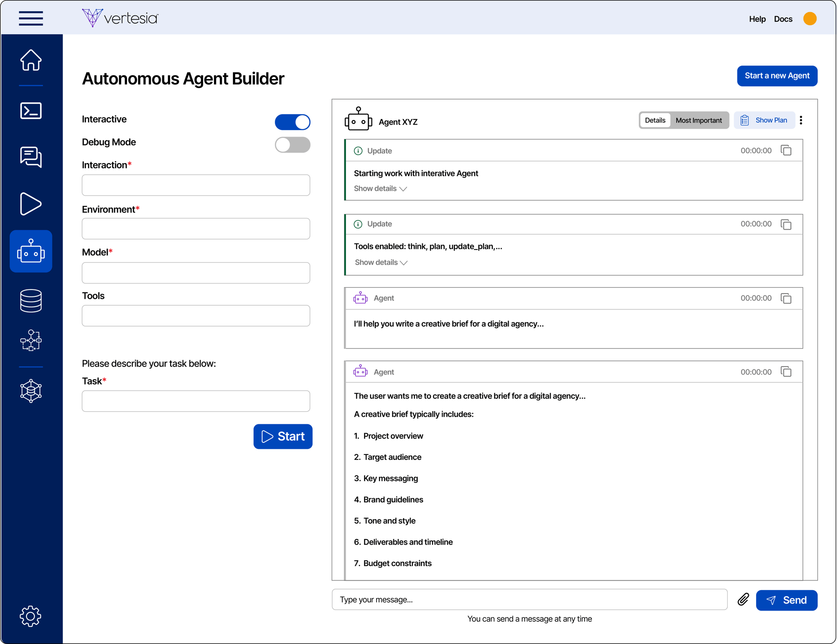Open the workflow diagram sidebar icon
The image size is (837, 644).
31,340
